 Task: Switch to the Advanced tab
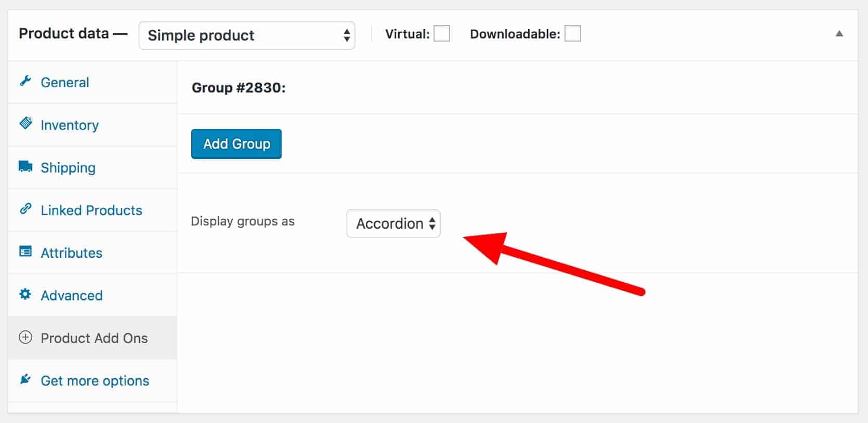point(93,295)
